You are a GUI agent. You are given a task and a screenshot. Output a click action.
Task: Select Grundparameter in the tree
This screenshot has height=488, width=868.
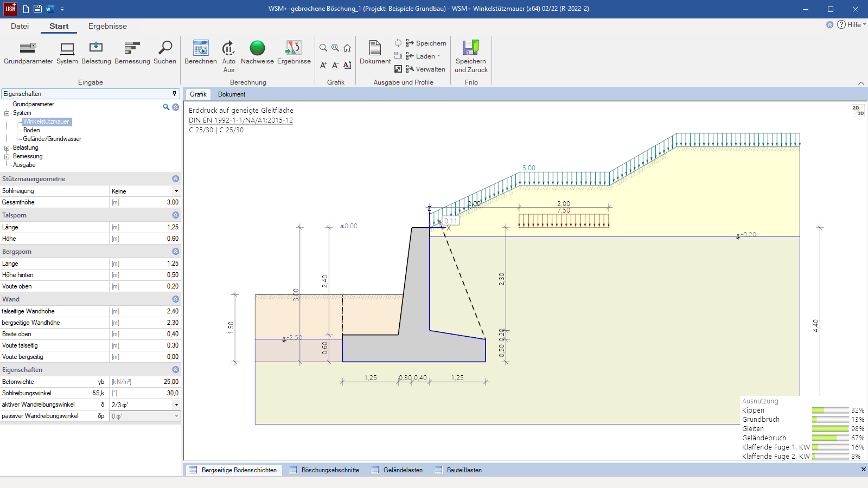(34, 104)
